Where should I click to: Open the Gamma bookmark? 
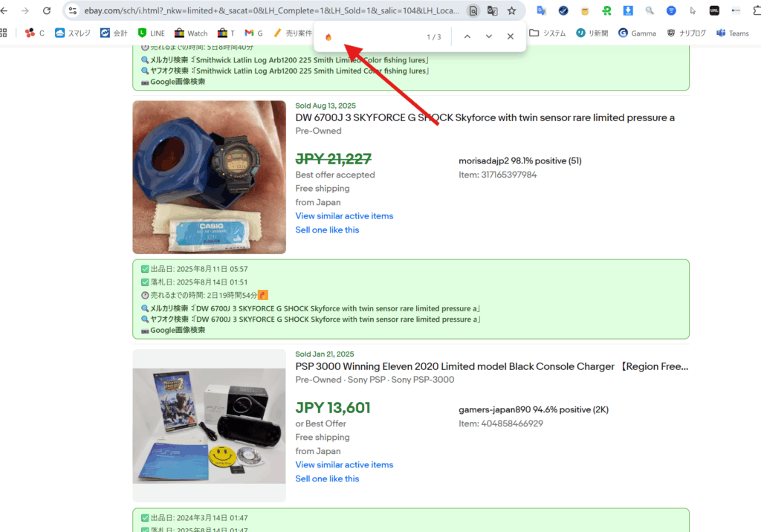[638, 33]
